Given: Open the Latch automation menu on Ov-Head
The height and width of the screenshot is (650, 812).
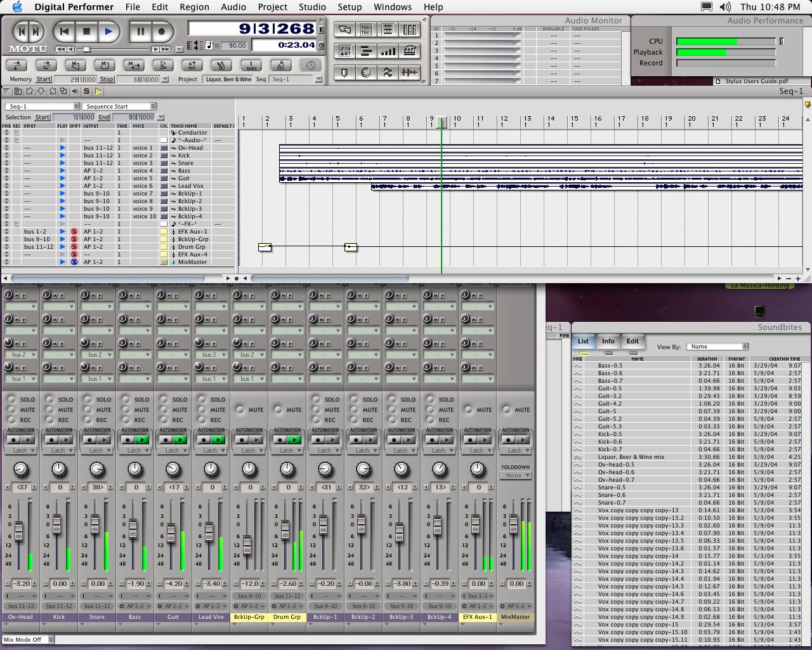Looking at the screenshot, I should point(20,451).
